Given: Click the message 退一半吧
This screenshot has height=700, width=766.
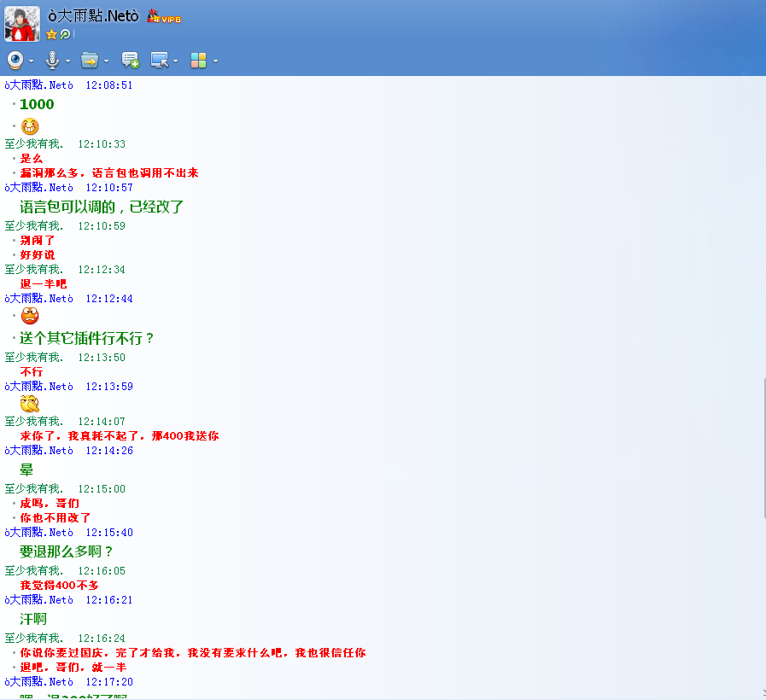Looking at the screenshot, I should pyautogui.click(x=43, y=283).
